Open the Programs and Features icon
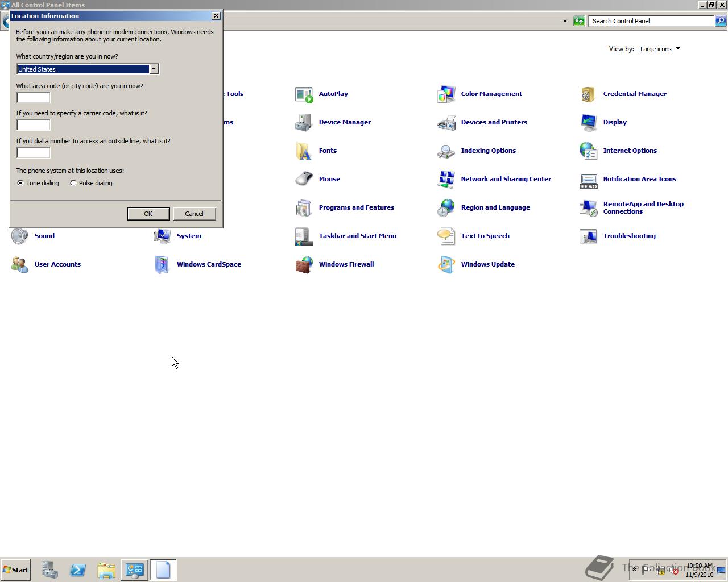Image resolution: width=728 pixels, height=582 pixels. [x=304, y=208]
